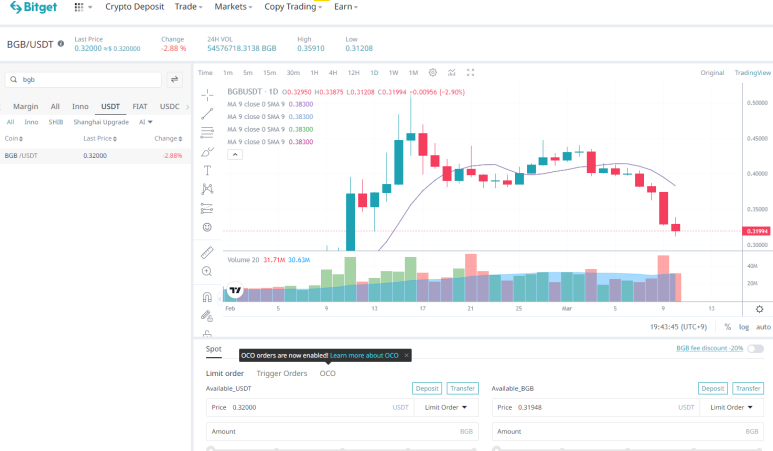Viewport: 773px width, 451px height.
Task: Toggle auto scale on the chart
Action: pos(763,327)
